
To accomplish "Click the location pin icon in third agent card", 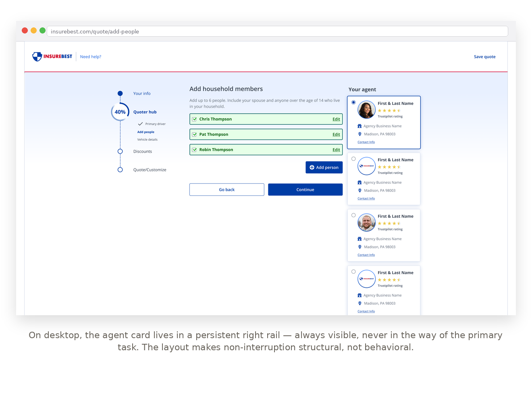I will 360,247.
